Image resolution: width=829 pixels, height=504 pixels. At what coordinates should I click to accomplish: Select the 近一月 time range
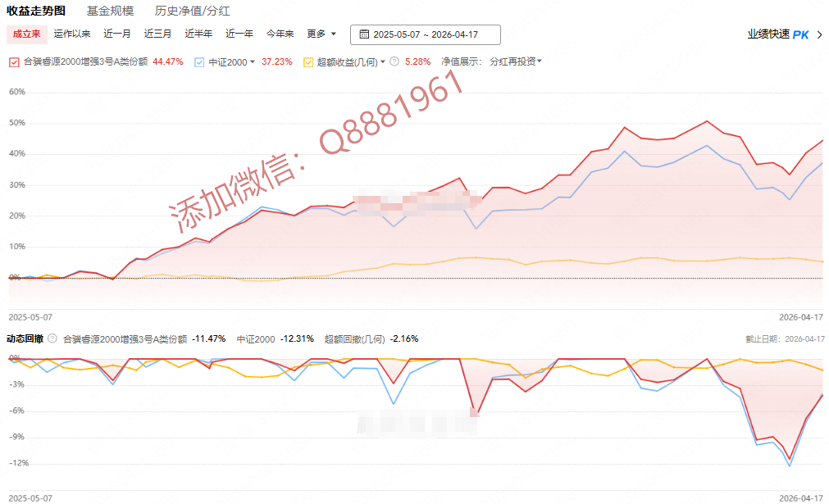(117, 34)
